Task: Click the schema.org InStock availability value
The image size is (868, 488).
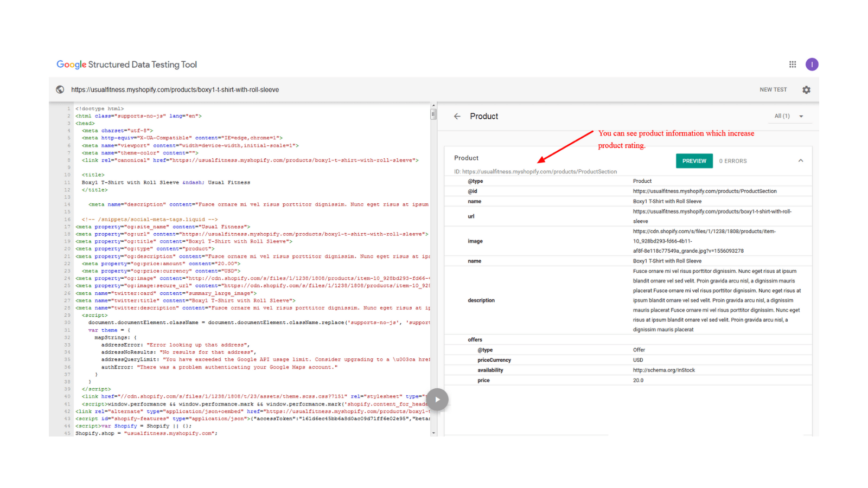Action: (x=663, y=370)
